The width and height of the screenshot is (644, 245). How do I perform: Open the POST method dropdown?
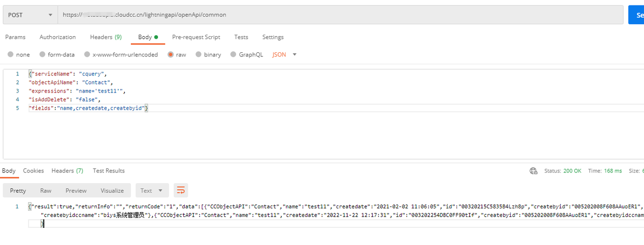(30, 15)
